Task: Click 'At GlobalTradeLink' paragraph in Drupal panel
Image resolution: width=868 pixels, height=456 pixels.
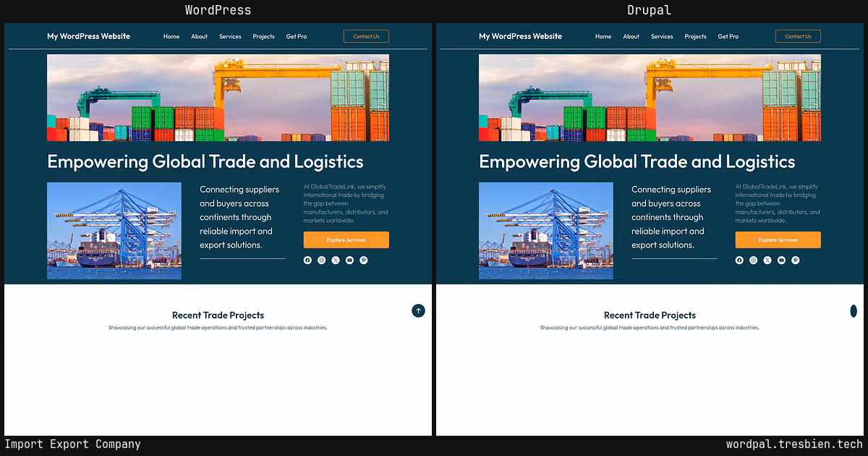Action: pyautogui.click(x=778, y=203)
